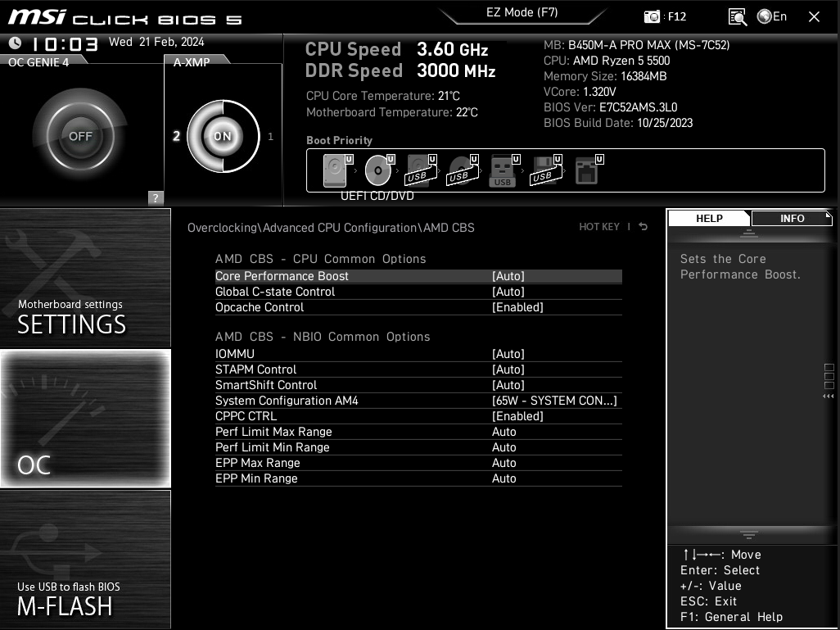Open the IOMMU [Auto] dropdown
Viewport: 840px width, 630px height.
(508, 354)
